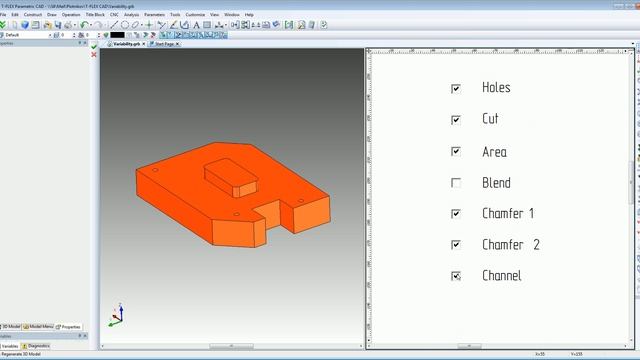Switch to the Properties panel tab
The image size is (640, 360).
68,327
